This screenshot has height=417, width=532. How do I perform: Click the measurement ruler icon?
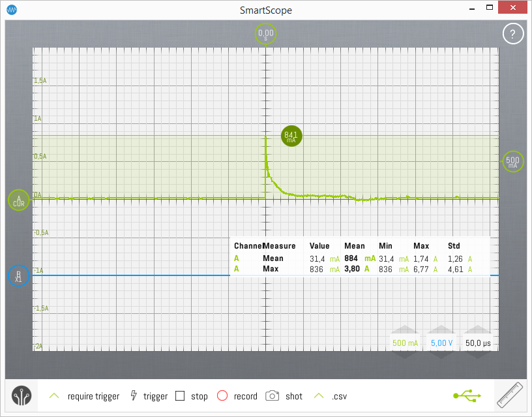coord(510,395)
